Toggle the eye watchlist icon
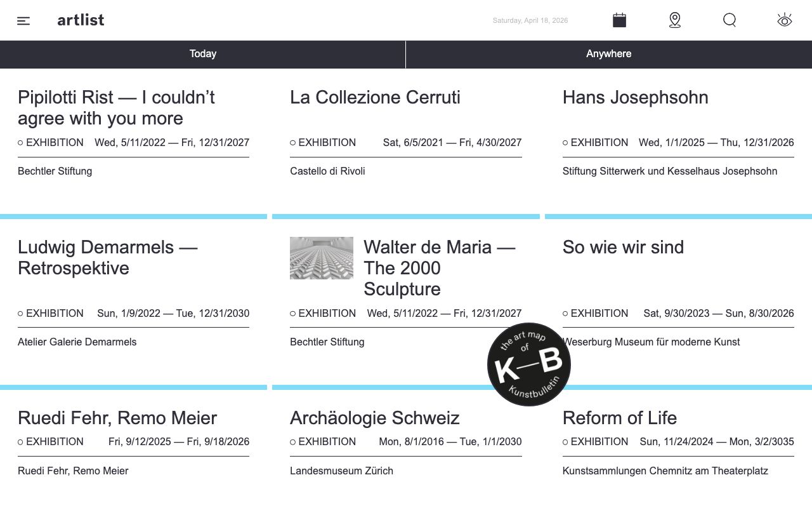This screenshot has height=508, width=812. [785, 20]
